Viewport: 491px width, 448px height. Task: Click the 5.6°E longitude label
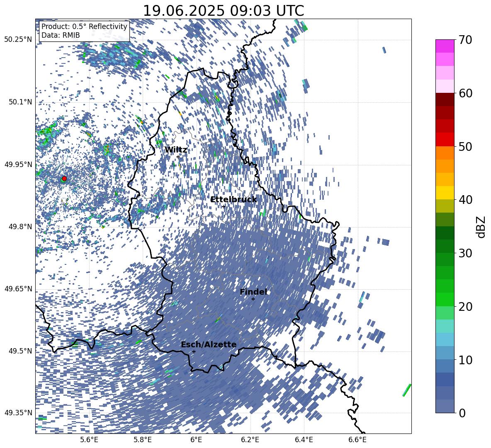point(89,440)
